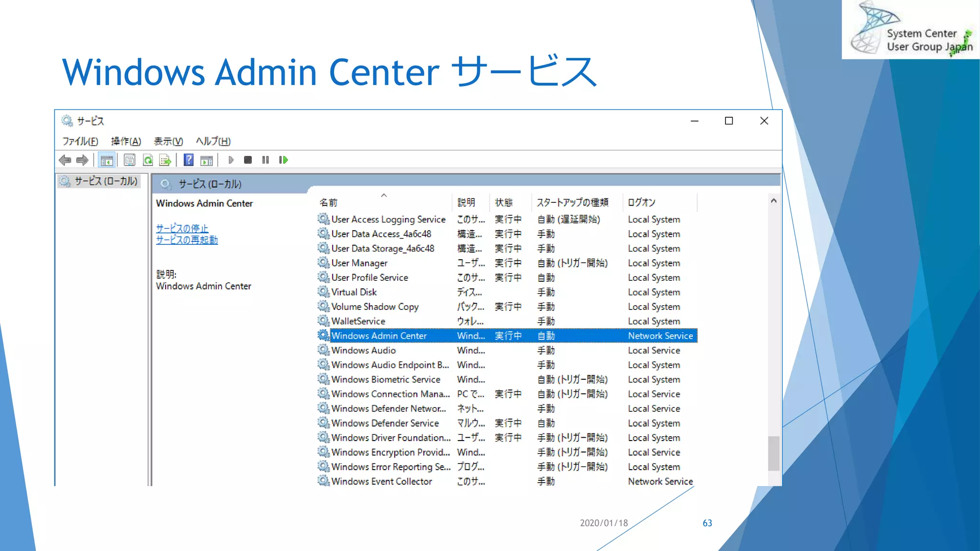Click the Start Service play icon
The width and height of the screenshot is (980, 551).
(x=231, y=160)
